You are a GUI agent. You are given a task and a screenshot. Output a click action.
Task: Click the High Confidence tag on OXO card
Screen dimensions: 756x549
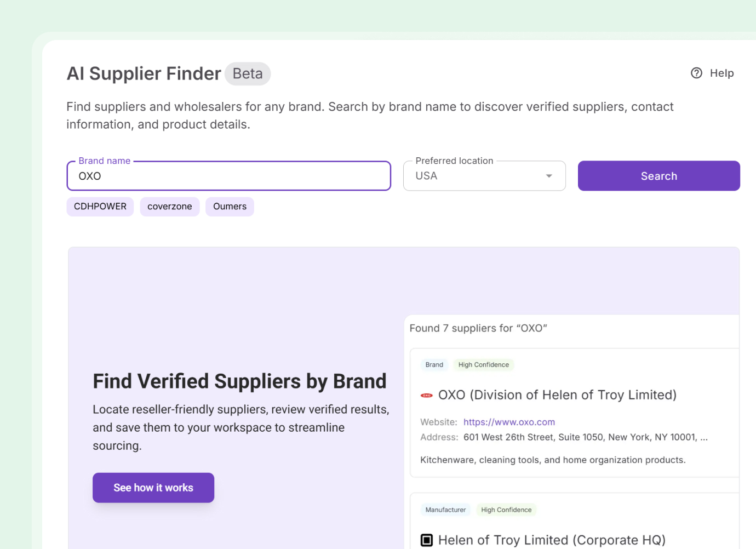coord(484,365)
